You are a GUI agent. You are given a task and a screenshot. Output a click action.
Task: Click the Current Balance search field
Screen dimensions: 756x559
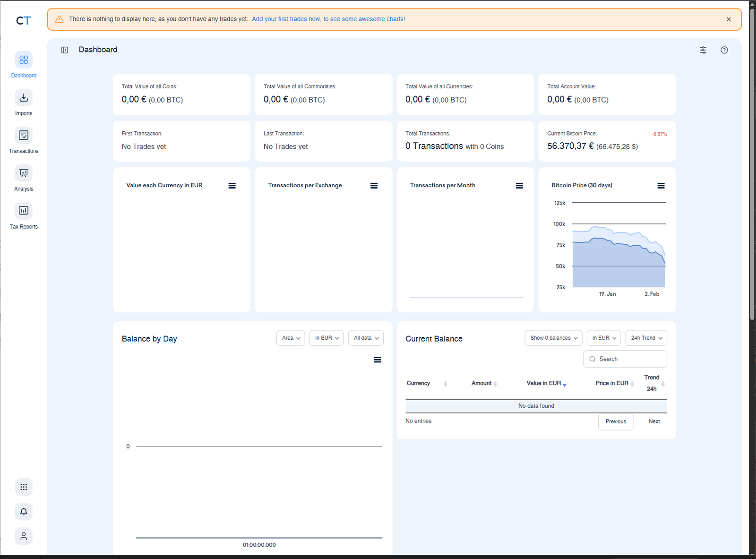point(625,359)
